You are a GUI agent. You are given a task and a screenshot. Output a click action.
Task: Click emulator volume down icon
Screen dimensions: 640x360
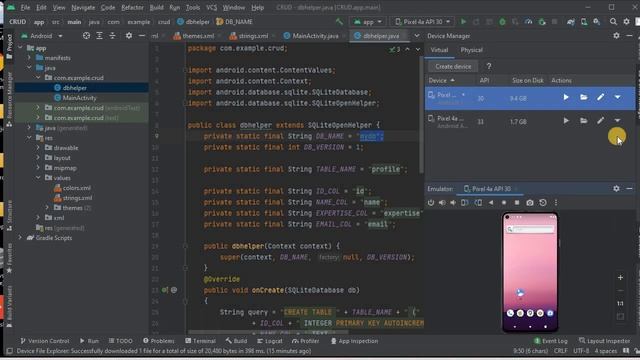453,202
